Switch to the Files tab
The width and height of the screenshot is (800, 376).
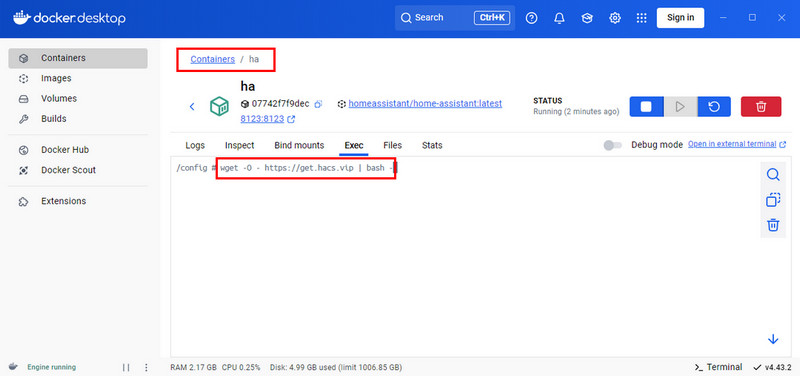pyautogui.click(x=392, y=145)
